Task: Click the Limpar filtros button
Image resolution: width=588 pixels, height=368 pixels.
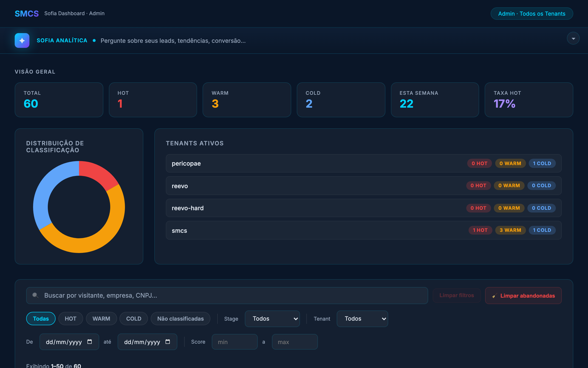Action: pyautogui.click(x=457, y=295)
